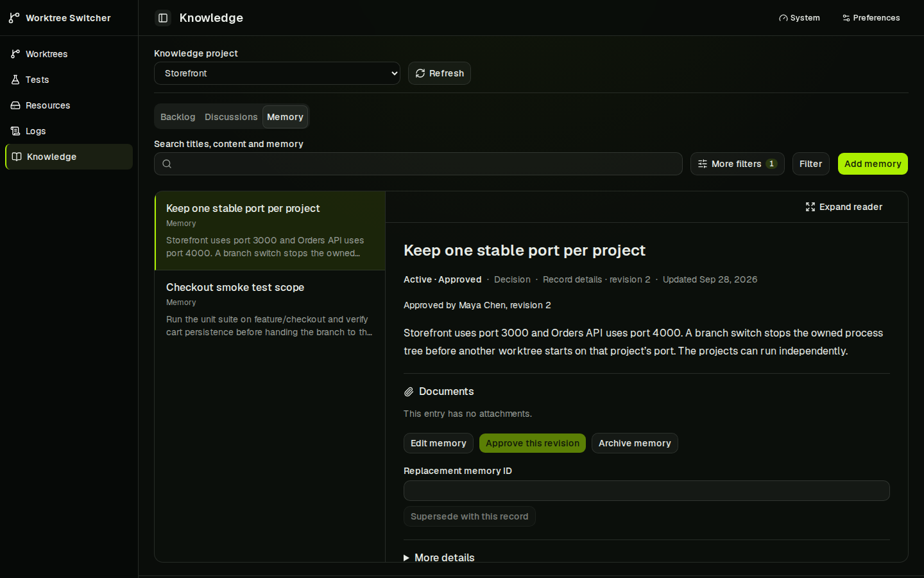Click the Resources drive icon

click(15, 105)
